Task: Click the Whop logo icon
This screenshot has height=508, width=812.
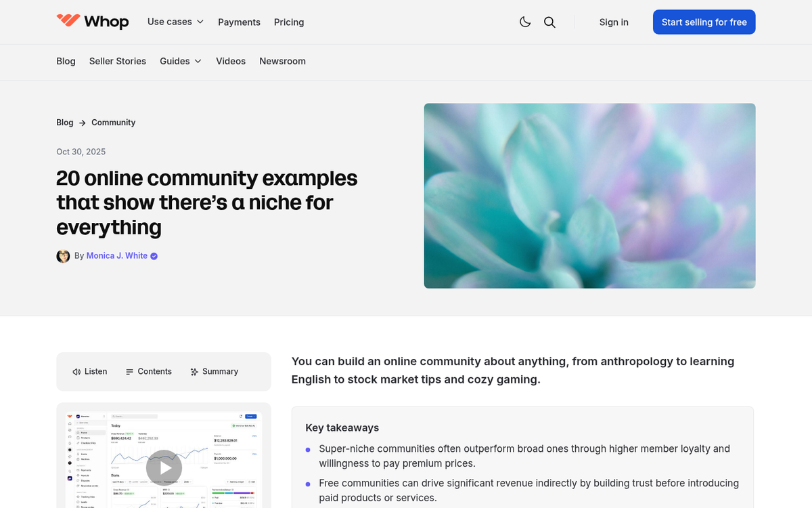Action: 68,21
